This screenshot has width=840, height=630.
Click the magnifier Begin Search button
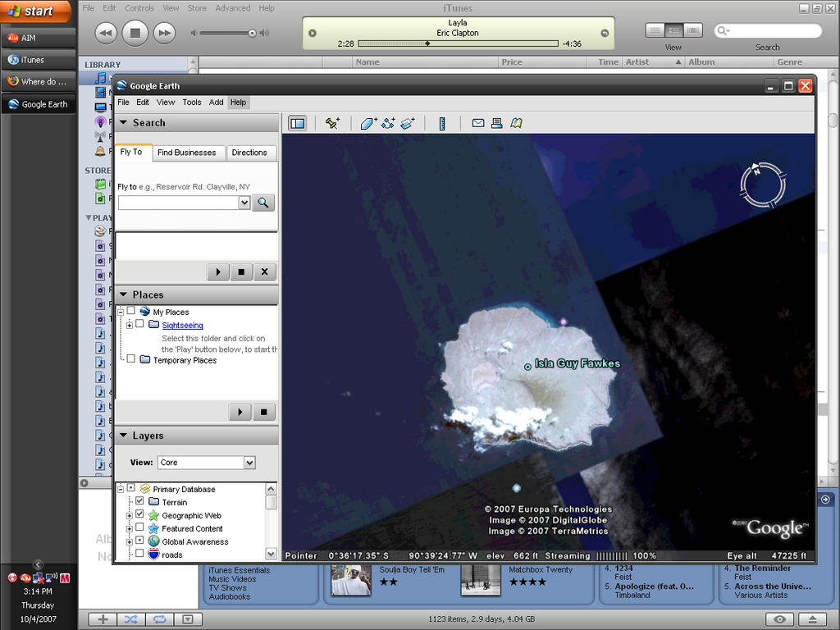pos(263,203)
